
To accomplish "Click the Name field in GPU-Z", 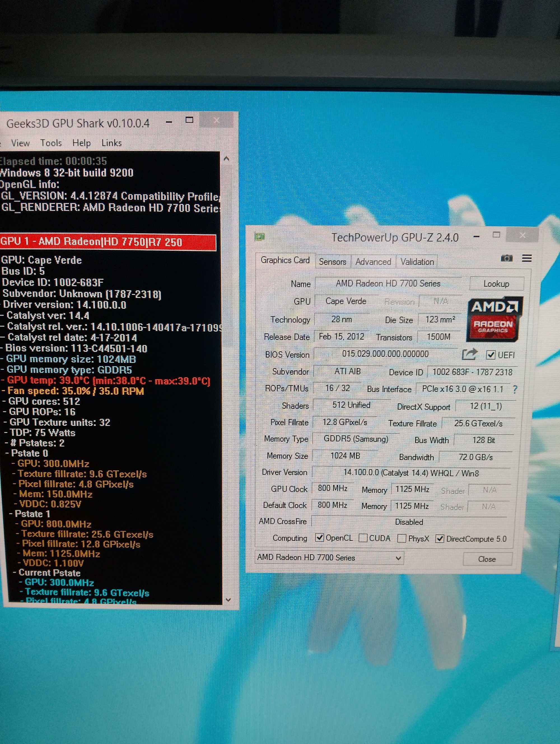I will pos(388,283).
